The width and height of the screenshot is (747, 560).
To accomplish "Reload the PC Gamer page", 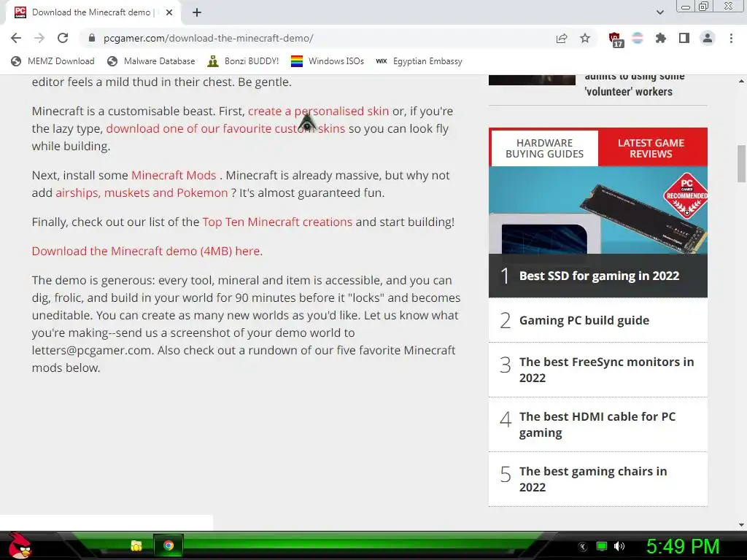I will coord(63,38).
